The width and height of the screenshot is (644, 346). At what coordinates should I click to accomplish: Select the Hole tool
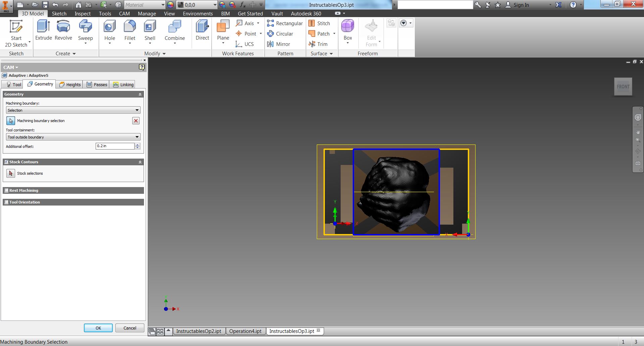[x=109, y=32]
